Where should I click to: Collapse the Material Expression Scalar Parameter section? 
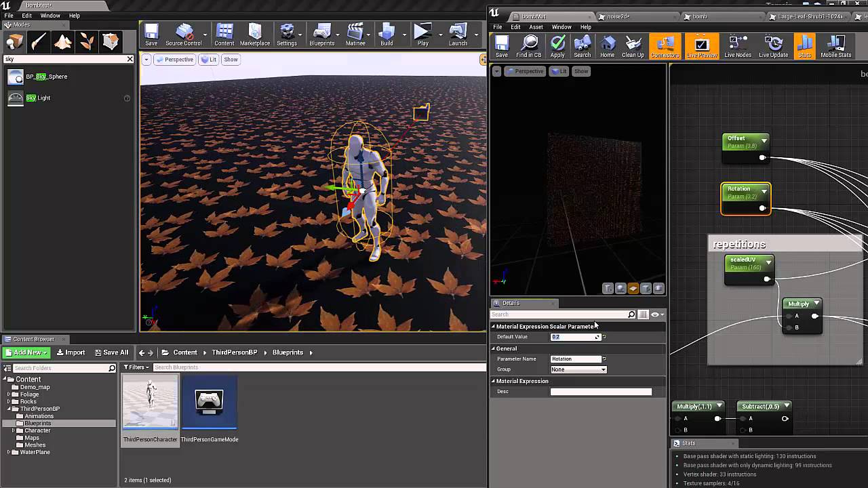[x=494, y=327]
